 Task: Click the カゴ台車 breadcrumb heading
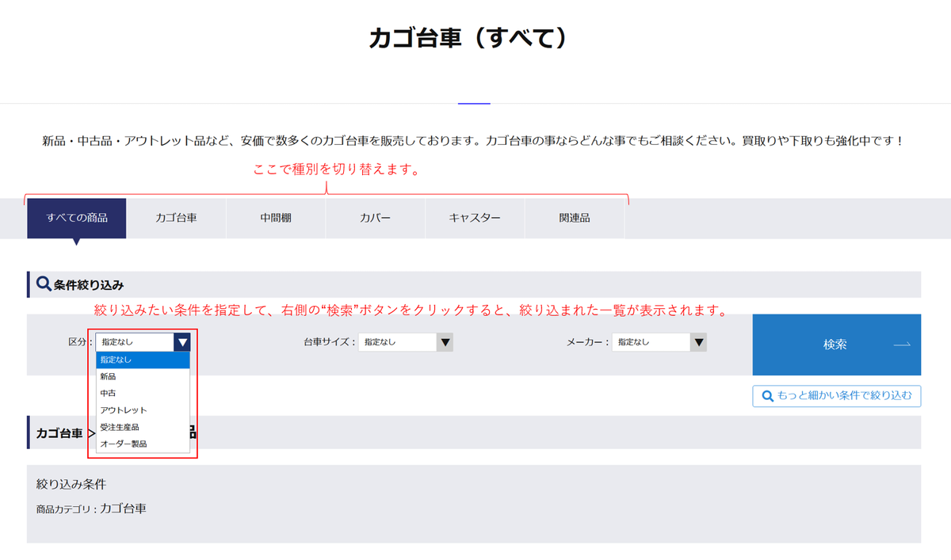point(59,432)
